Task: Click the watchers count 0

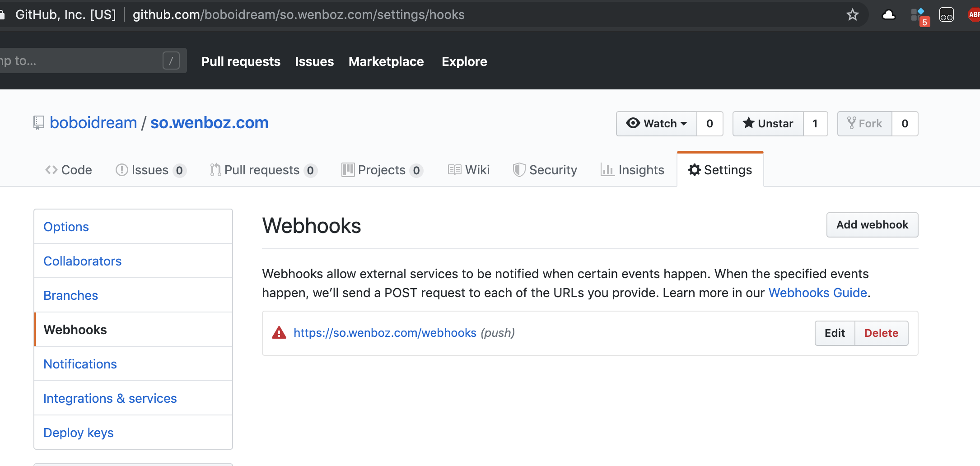Action: tap(710, 123)
